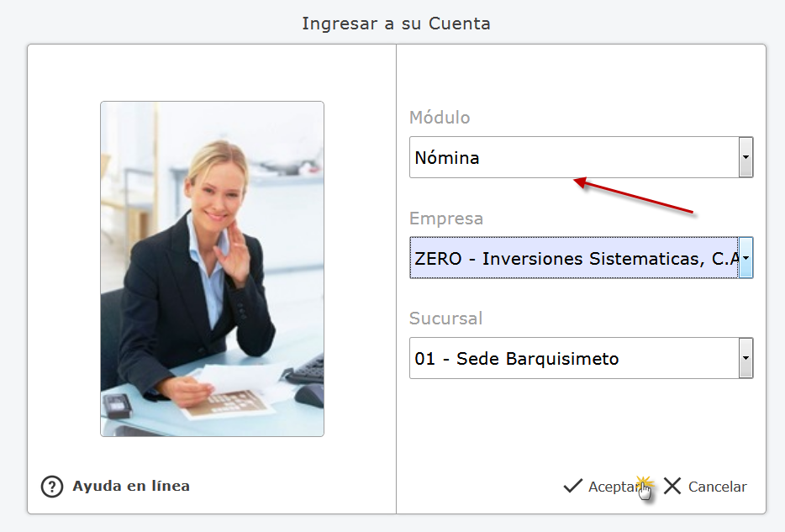Click the Empresa field label

click(x=446, y=219)
